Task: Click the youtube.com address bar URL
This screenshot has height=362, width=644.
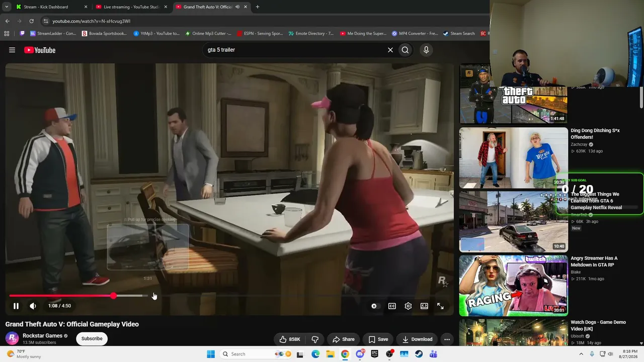Action: (91, 21)
